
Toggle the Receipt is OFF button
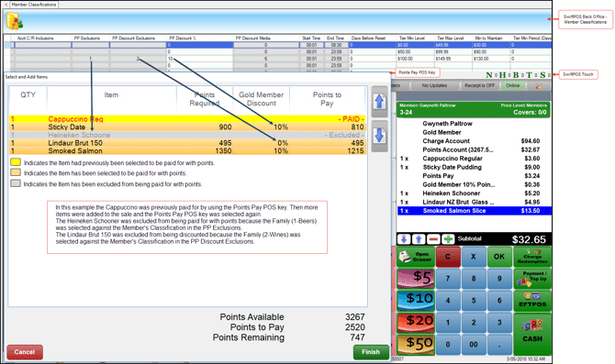tap(479, 86)
